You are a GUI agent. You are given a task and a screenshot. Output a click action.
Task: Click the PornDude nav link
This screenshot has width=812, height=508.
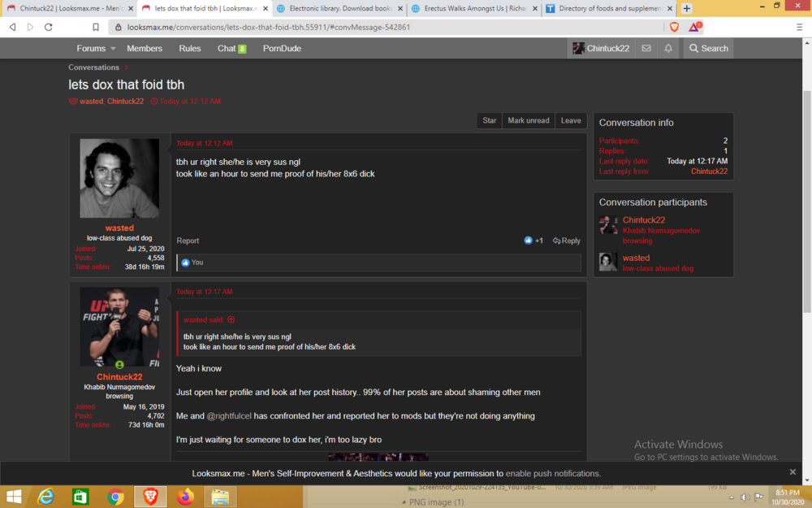282,48
